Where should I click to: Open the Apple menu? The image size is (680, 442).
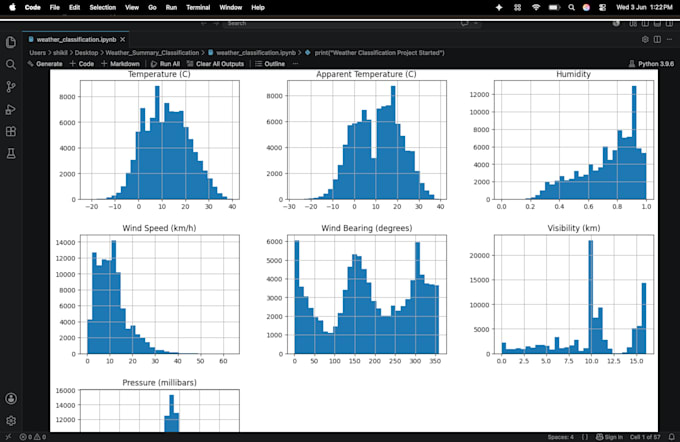click(12, 7)
